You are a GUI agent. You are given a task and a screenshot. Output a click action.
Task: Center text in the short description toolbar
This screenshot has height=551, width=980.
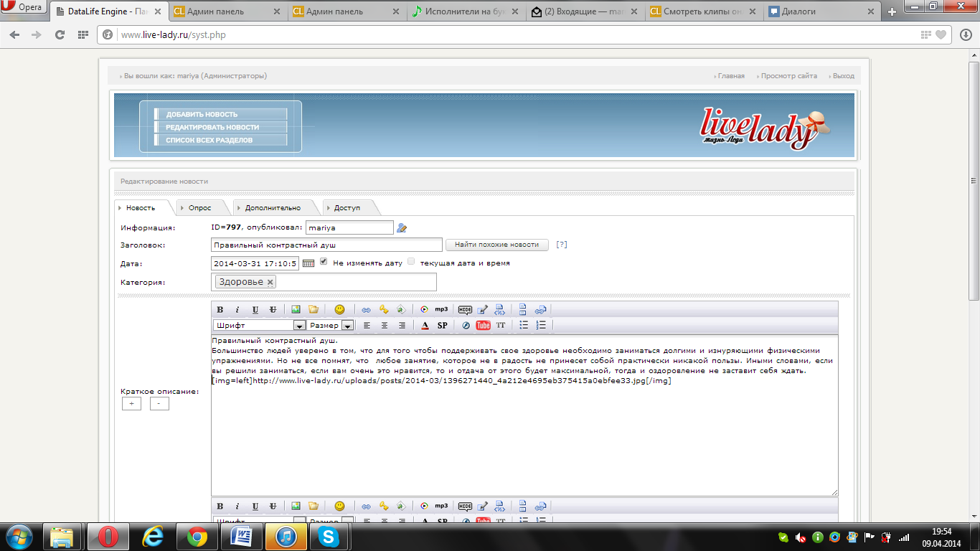[x=385, y=325]
